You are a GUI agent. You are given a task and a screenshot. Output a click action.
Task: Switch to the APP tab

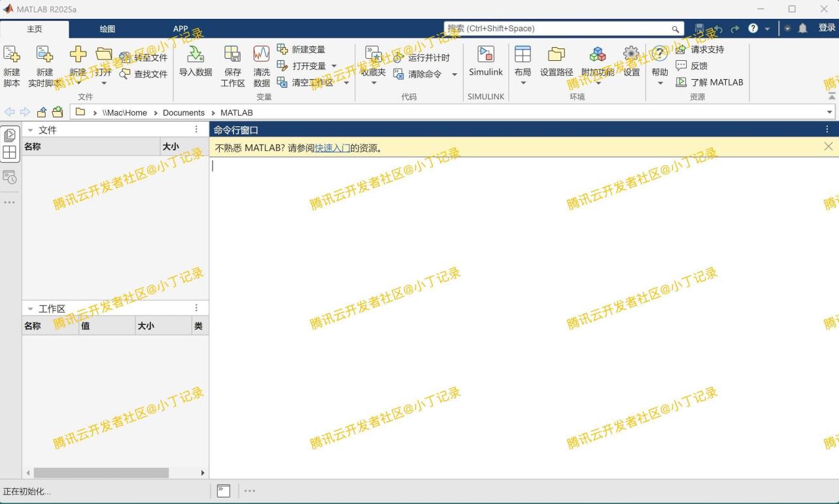tap(180, 29)
